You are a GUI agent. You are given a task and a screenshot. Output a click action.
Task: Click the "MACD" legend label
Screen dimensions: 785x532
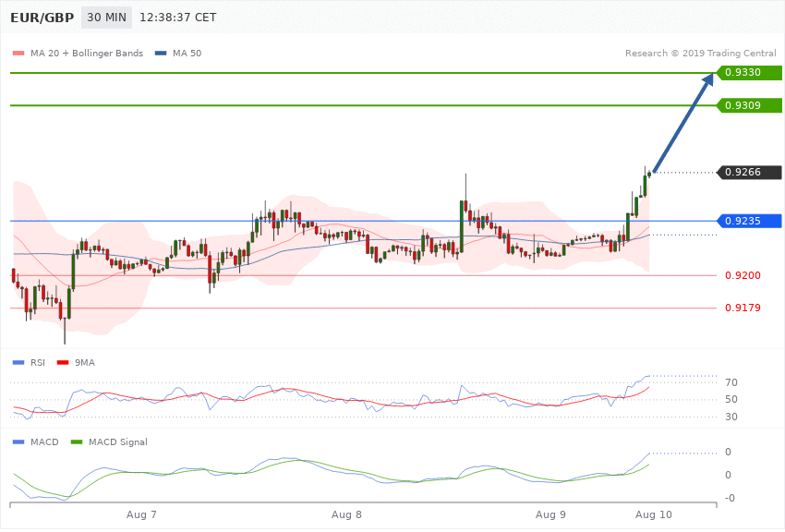44,441
